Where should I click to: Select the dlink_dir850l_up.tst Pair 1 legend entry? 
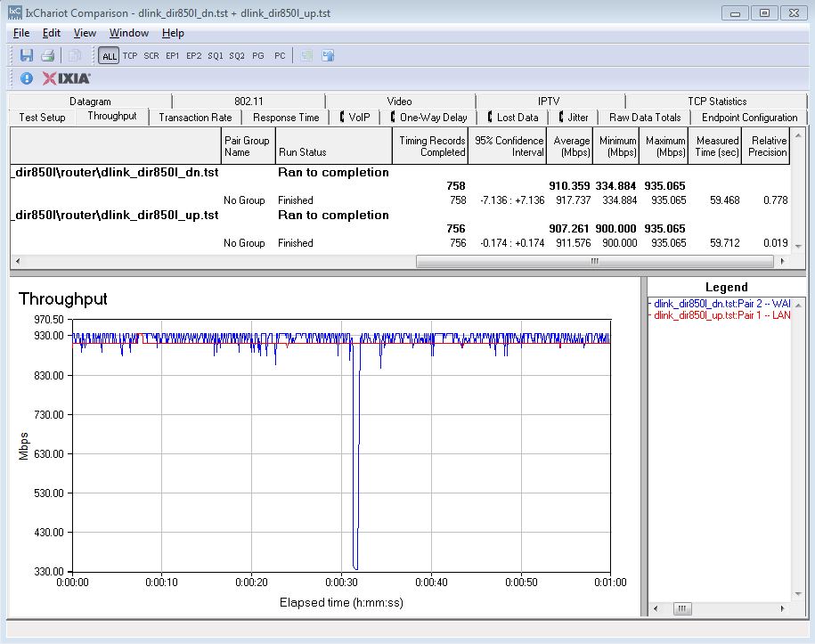(721, 315)
